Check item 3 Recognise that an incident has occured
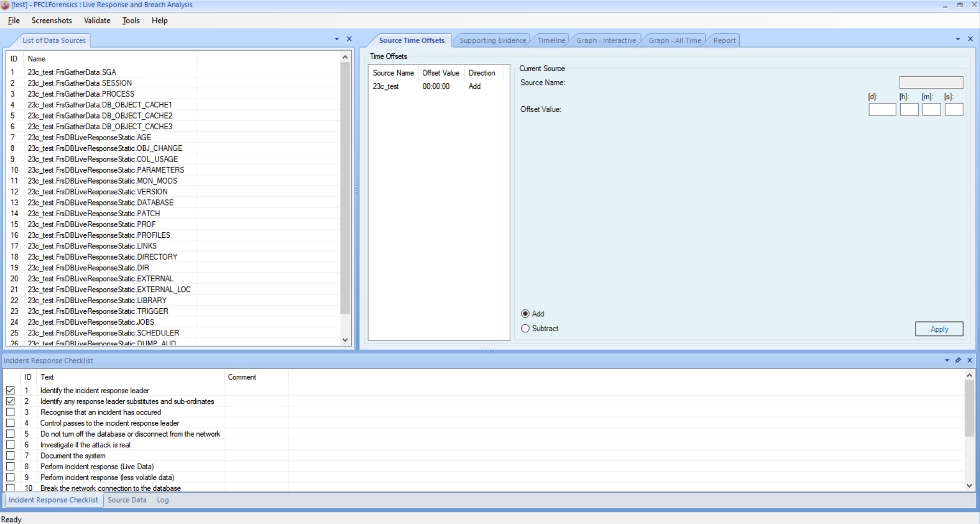The width and height of the screenshot is (980, 524). 10,412
